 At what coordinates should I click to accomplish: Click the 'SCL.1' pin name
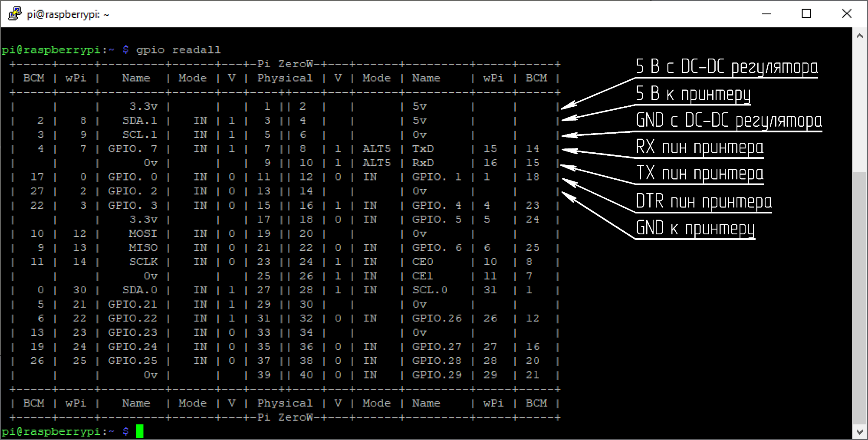point(140,135)
